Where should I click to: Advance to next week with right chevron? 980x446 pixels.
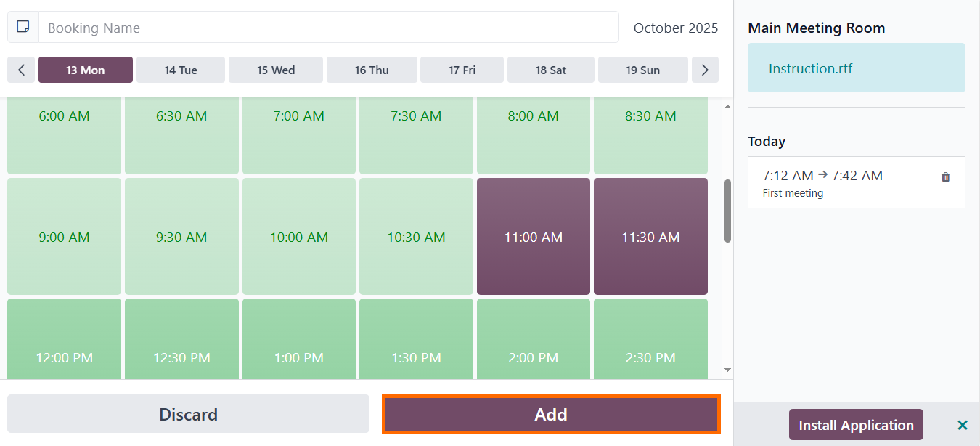[x=704, y=70]
